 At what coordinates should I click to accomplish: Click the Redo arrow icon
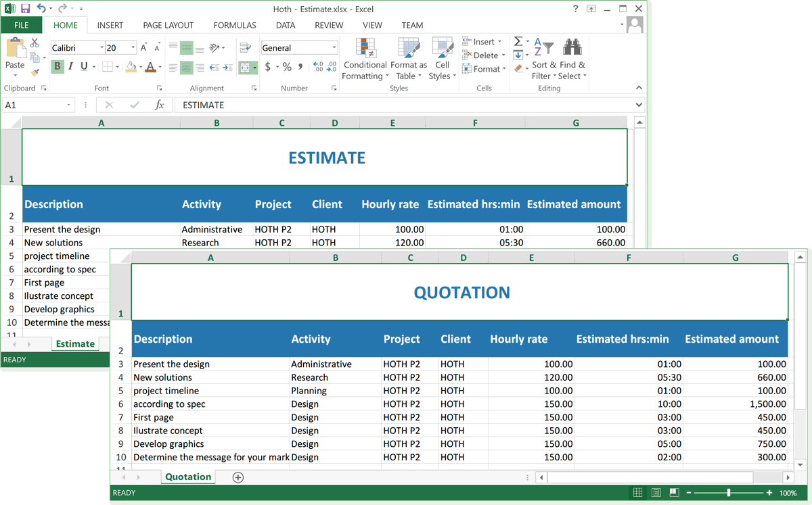[62, 9]
